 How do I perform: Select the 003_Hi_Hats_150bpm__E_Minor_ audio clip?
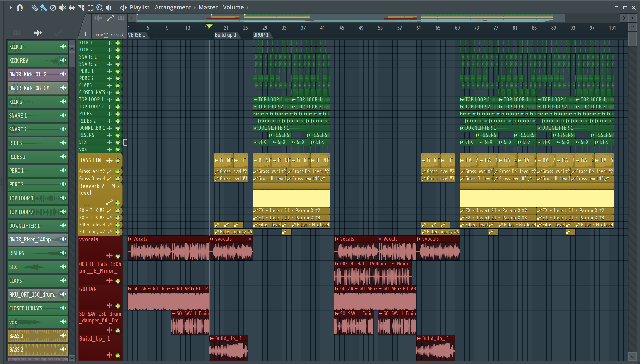tap(373, 273)
